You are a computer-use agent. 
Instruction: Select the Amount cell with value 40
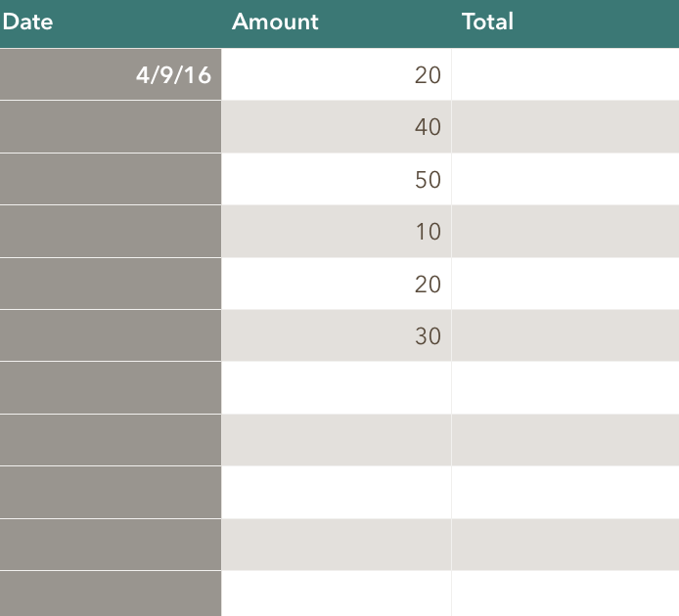337,127
